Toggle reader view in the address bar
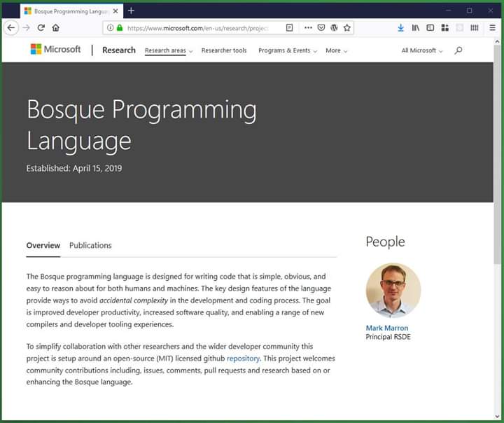504x423 pixels. [289, 28]
